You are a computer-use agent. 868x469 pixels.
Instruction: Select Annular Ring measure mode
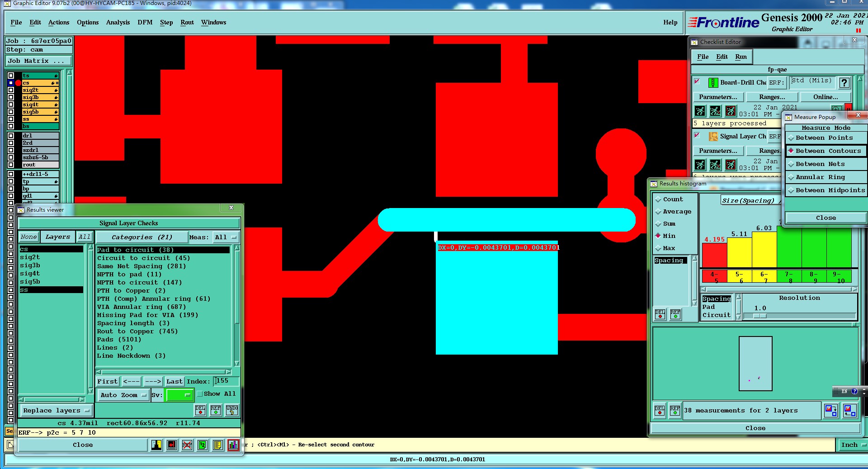click(826, 177)
